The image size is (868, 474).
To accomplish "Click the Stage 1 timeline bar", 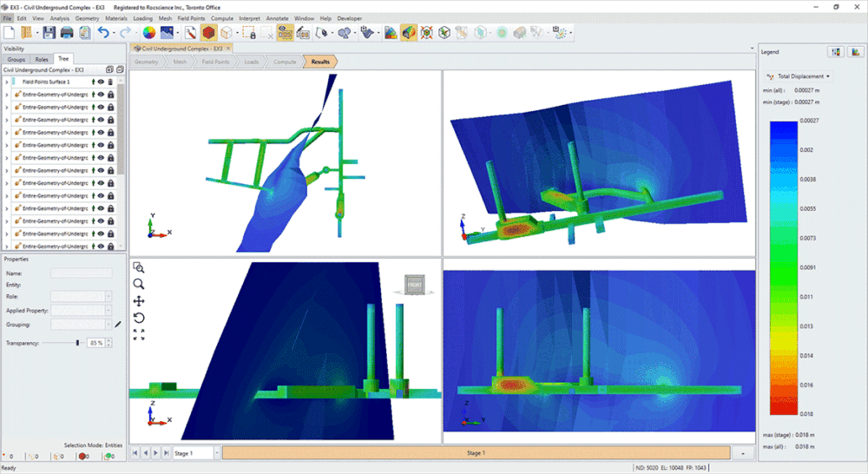I will point(475,453).
